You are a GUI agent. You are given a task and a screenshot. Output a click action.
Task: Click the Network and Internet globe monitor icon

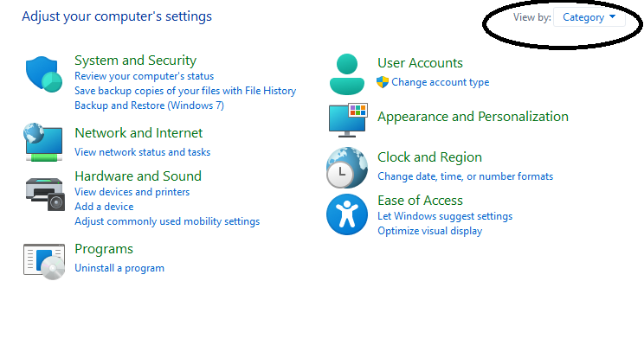tap(43, 142)
